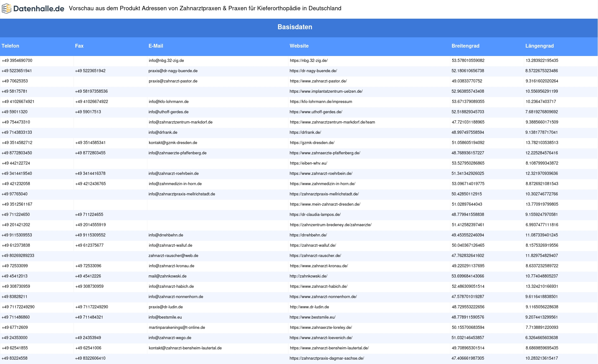Select the Telefon column header
Image resolution: width=598 pixels, height=364 pixels.
pos(10,46)
